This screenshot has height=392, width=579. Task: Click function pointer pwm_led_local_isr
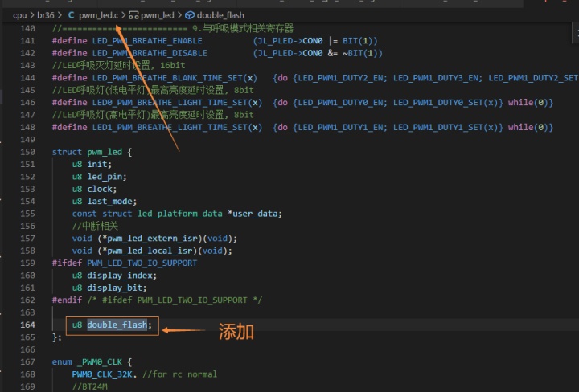(x=150, y=251)
